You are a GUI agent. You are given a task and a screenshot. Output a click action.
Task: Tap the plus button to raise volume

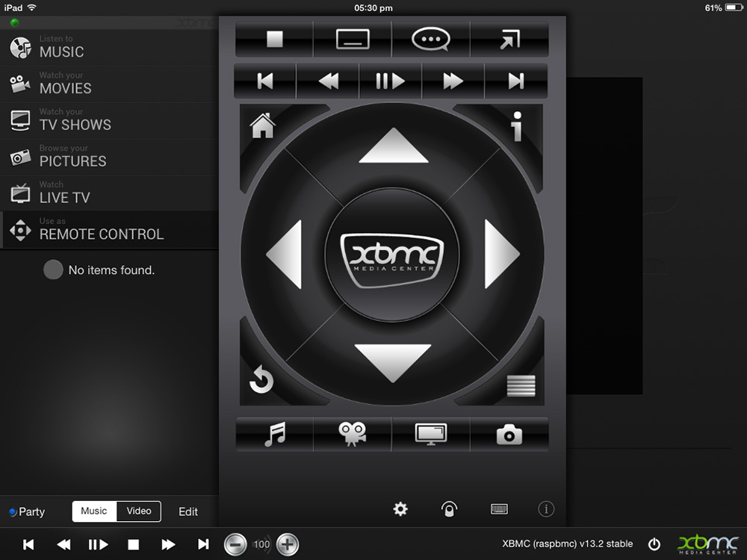(x=288, y=544)
